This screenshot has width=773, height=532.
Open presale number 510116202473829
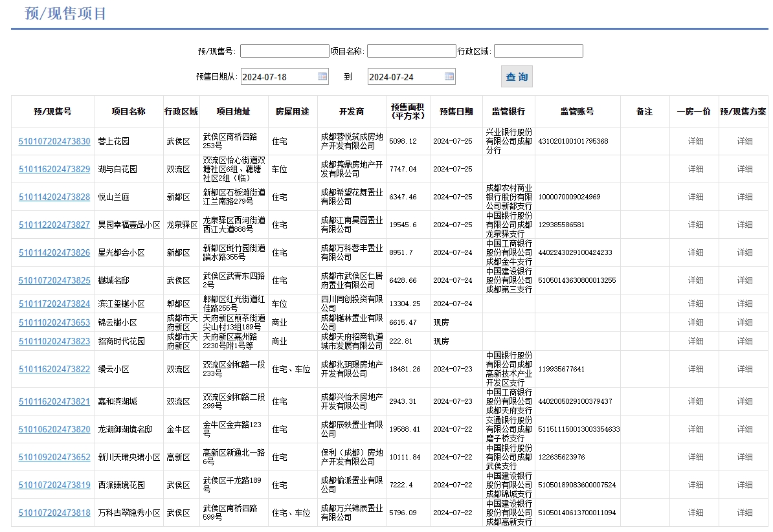coord(54,169)
